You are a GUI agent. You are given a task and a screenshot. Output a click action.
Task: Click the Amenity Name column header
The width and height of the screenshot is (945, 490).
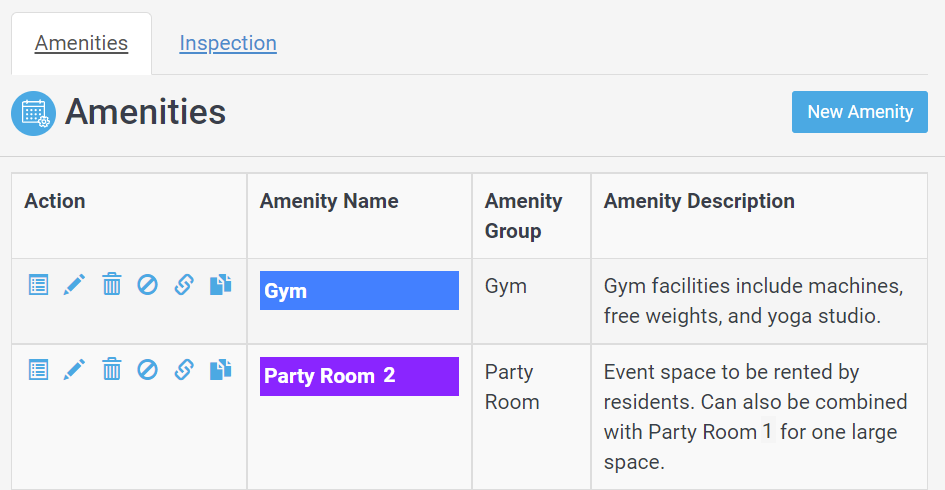329,201
